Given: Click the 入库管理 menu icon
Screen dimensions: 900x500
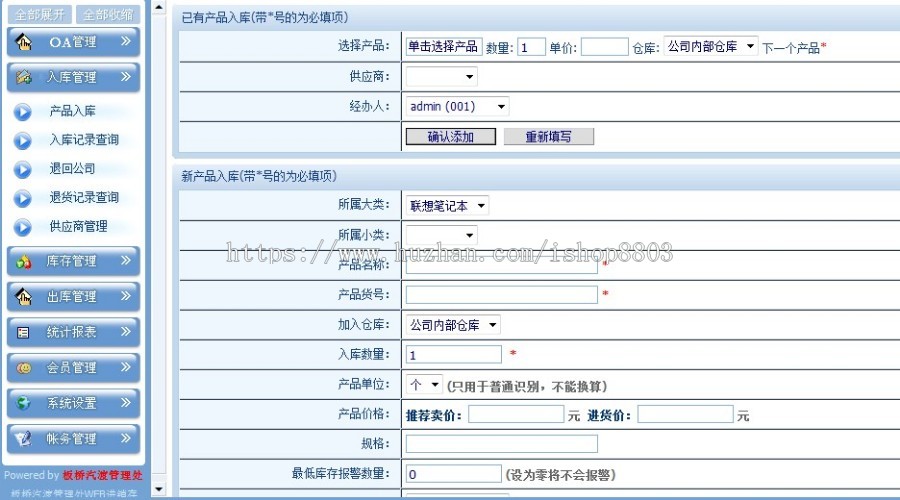Looking at the screenshot, I should click(x=24, y=77).
